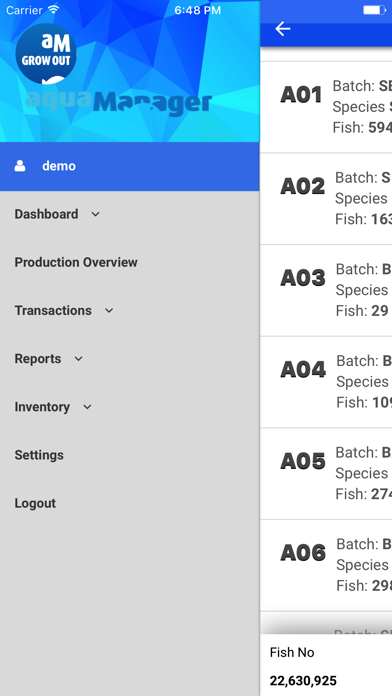Tap the battery icon in status bar

[x=374, y=10]
